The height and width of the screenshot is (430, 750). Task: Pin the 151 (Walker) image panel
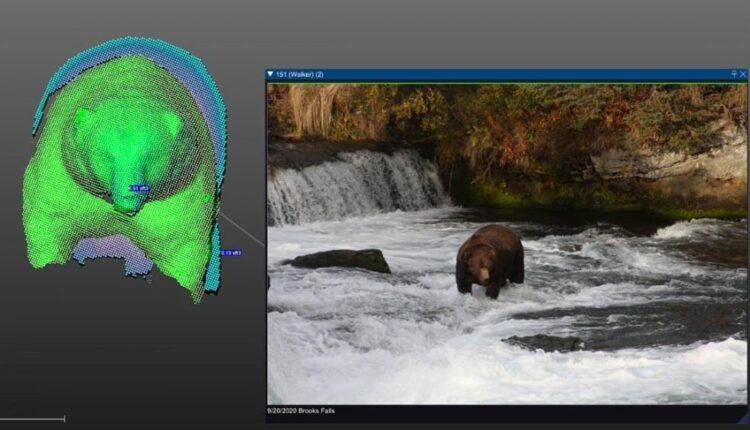coord(734,74)
